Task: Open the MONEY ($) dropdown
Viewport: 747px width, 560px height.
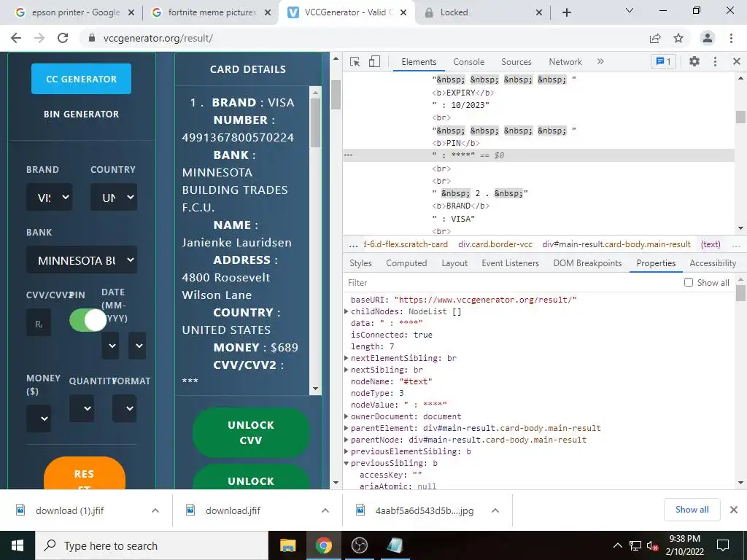Action: pyautogui.click(x=39, y=419)
